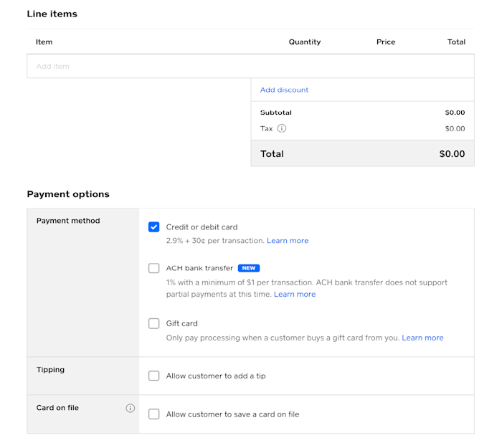Check the Gift card payment option
The width and height of the screenshot is (502, 448).
pos(154,323)
